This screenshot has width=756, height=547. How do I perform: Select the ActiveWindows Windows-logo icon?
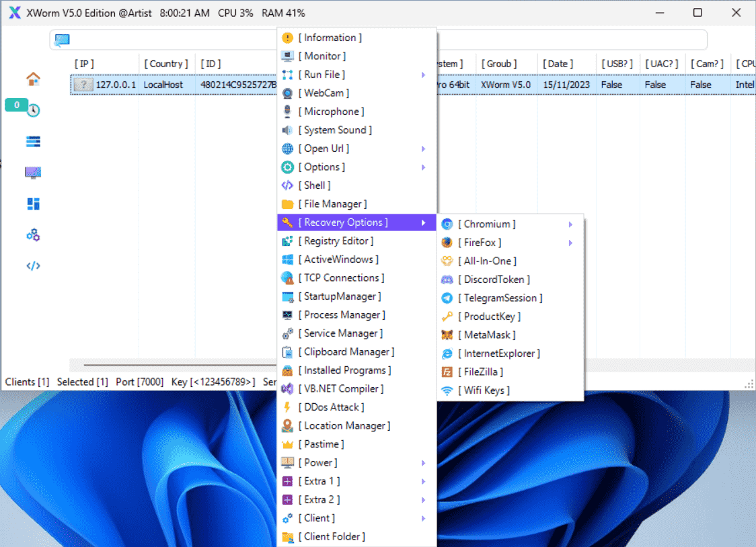287,259
